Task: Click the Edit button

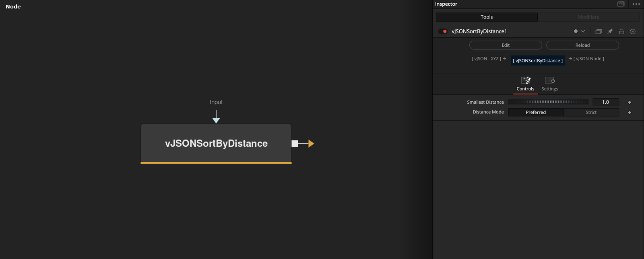Action: [506, 45]
